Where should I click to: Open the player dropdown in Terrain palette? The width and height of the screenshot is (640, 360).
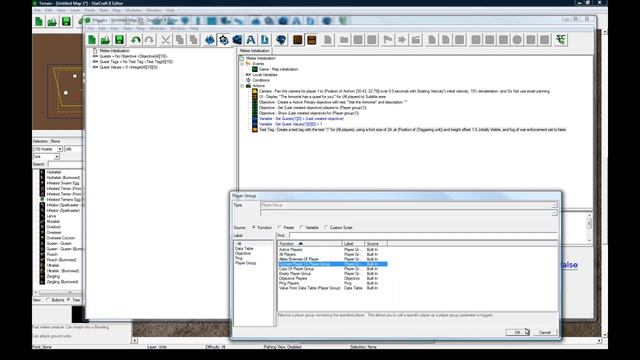(x=60, y=149)
